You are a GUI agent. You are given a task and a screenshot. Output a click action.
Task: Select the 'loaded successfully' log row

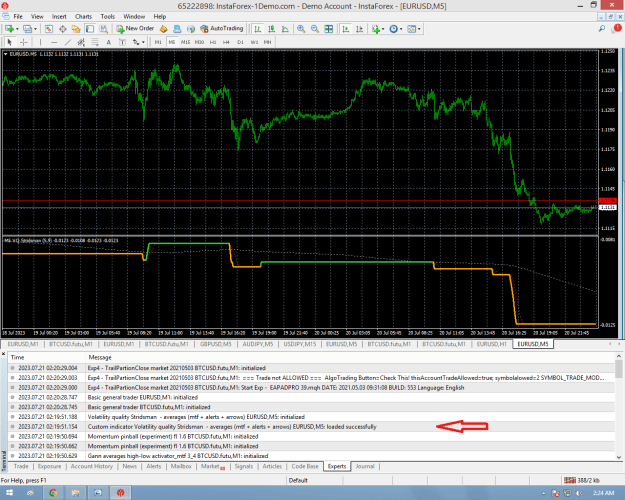[312, 427]
